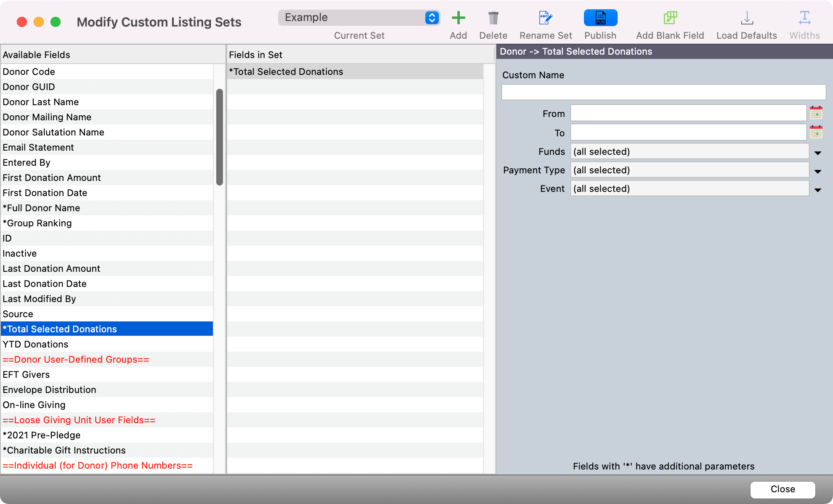Image resolution: width=833 pixels, height=504 pixels.
Task: Click the Rename Set icon
Action: pyautogui.click(x=546, y=18)
